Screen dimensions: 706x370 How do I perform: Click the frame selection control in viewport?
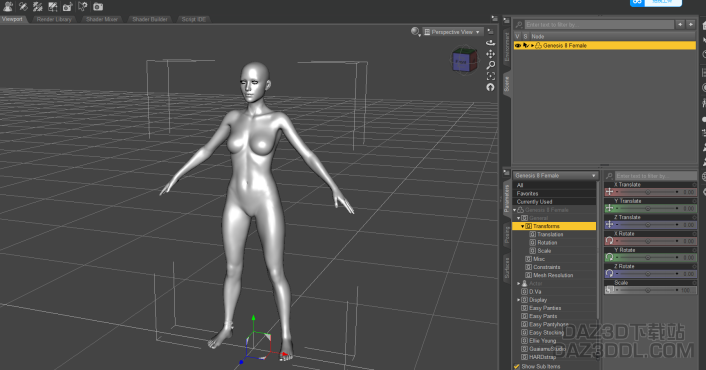point(490,76)
